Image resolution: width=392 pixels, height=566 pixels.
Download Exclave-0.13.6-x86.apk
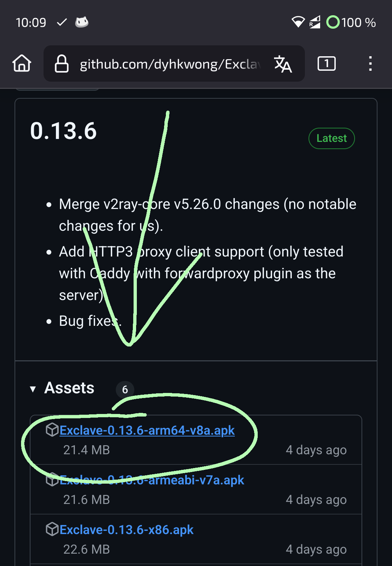(126, 530)
